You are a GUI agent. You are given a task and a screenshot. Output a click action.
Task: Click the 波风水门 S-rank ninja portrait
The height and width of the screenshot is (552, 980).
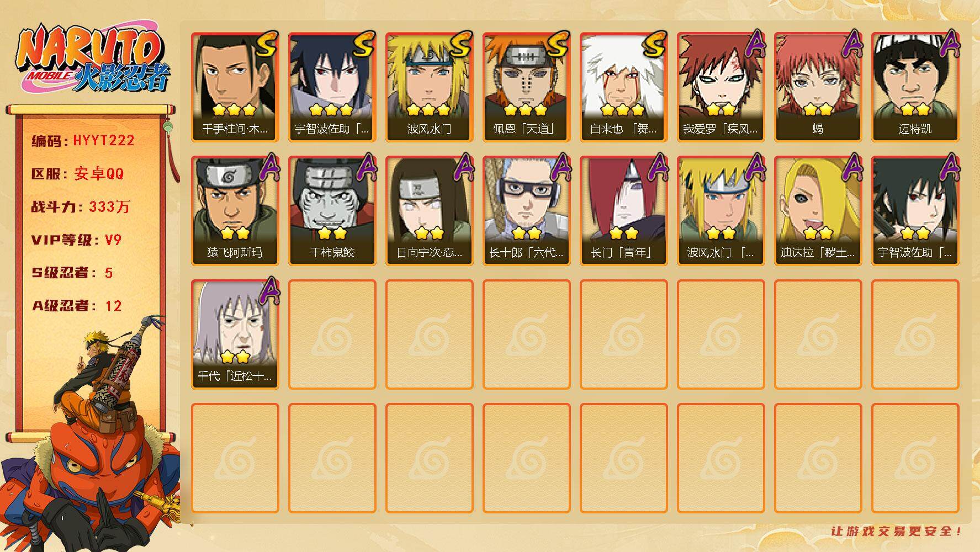(x=429, y=87)
